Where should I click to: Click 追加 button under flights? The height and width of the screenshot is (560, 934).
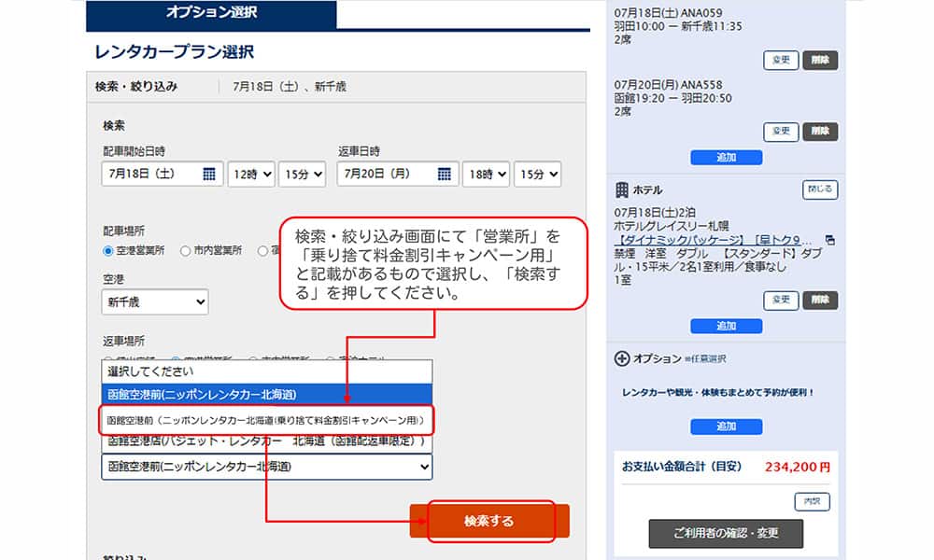[x=726, y=158]
